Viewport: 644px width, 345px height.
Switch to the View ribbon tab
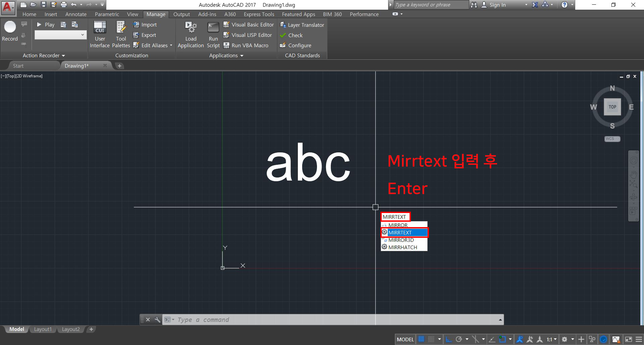point(132,14)
